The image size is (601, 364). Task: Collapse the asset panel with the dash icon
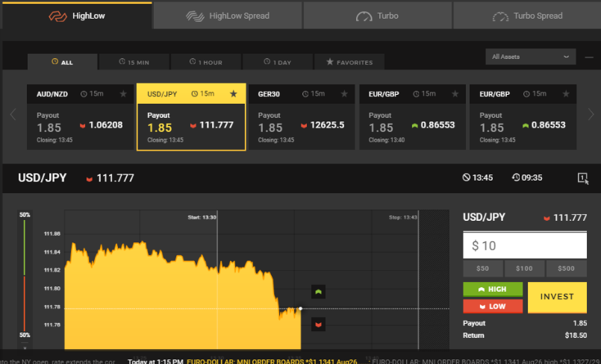coord(589,57)
